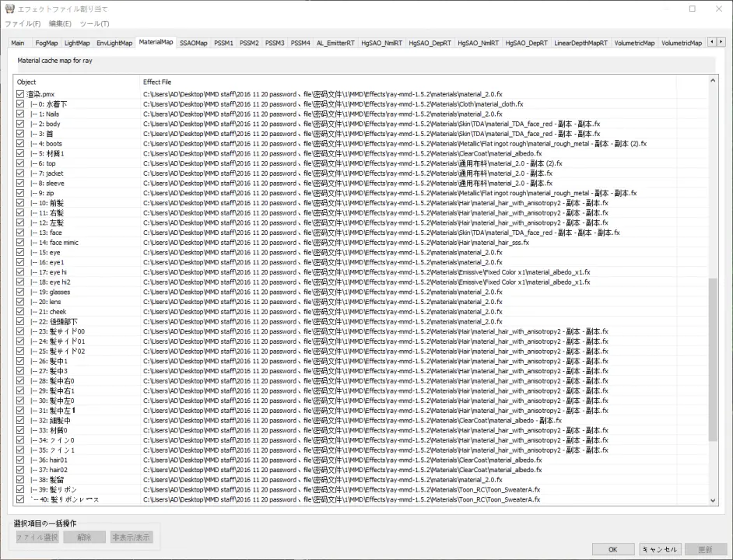Open the ファイル(F) menu
The width and height of the screenshot is (733, 560).
point(23,24)
